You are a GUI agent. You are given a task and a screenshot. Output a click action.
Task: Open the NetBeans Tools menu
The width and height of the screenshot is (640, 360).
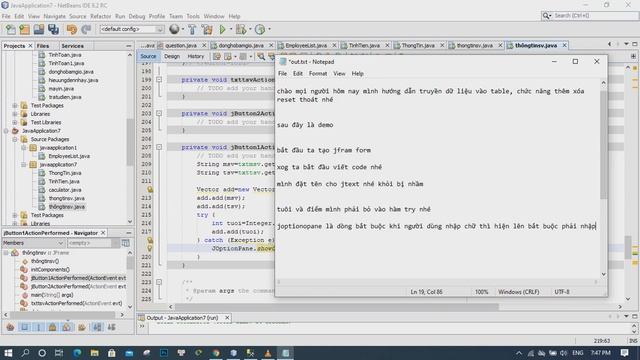[x=193, y=16]
